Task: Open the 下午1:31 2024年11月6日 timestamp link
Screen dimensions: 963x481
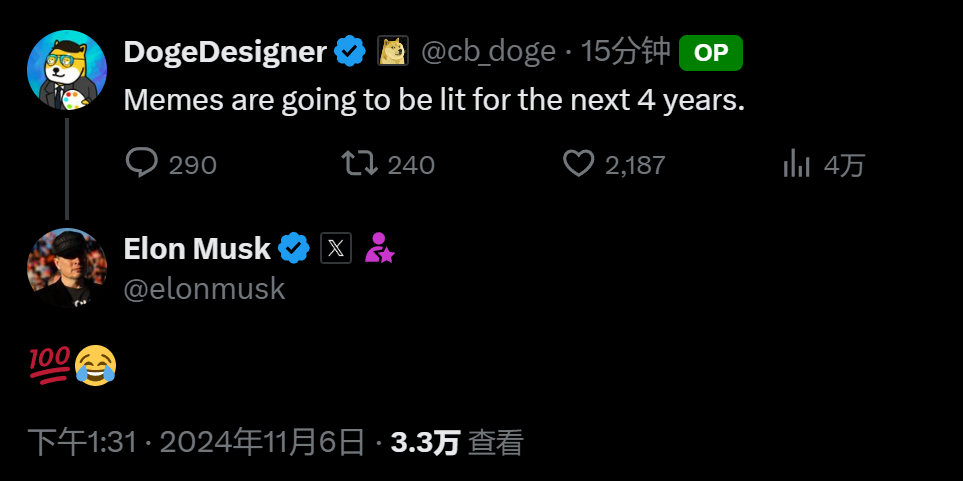Action: tap(196, 442)
